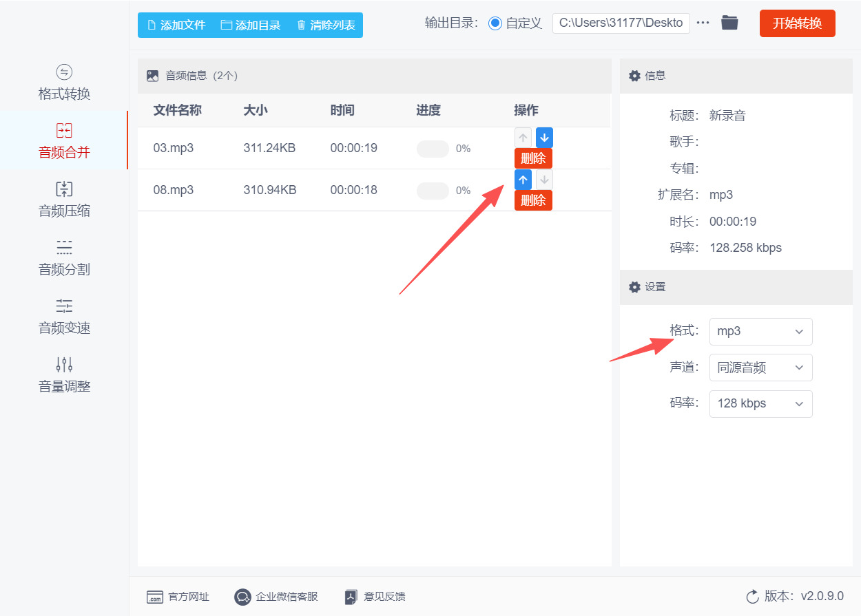This screenshot has width=861, height=616.
Task: Click the 意见反馈 feedback document icon
Action: point(351,597)
